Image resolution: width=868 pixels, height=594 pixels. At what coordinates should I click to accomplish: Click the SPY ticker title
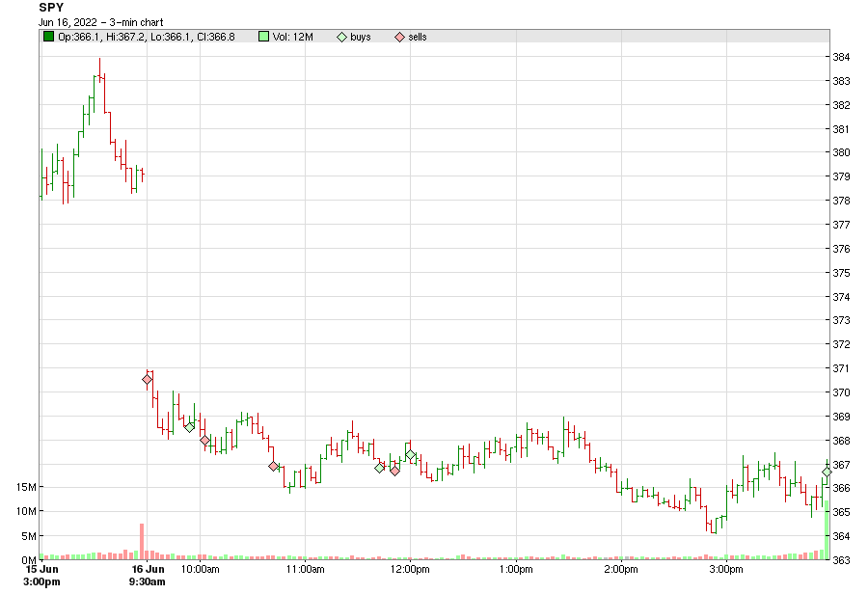pyautogui.click(x=51, y=8)
